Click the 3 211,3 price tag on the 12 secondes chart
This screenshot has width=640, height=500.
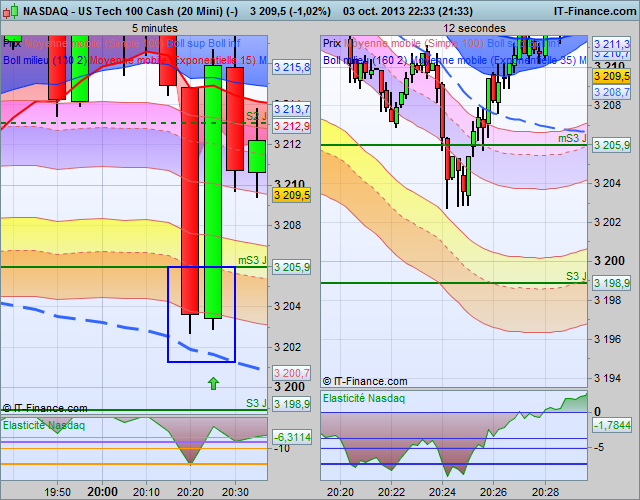(611, 44)
